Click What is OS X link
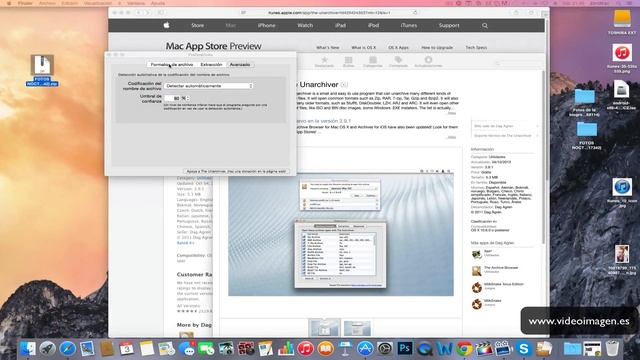 364,48
